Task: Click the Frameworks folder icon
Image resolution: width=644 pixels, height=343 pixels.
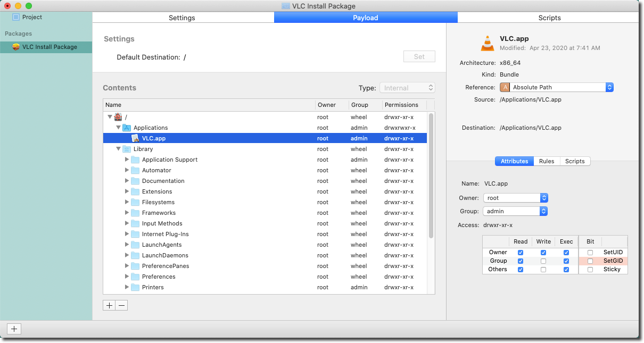Action: 135,213
